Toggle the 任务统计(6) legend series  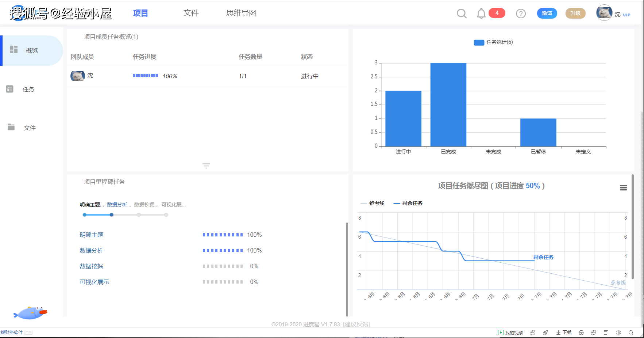click(x=493, y=42)
